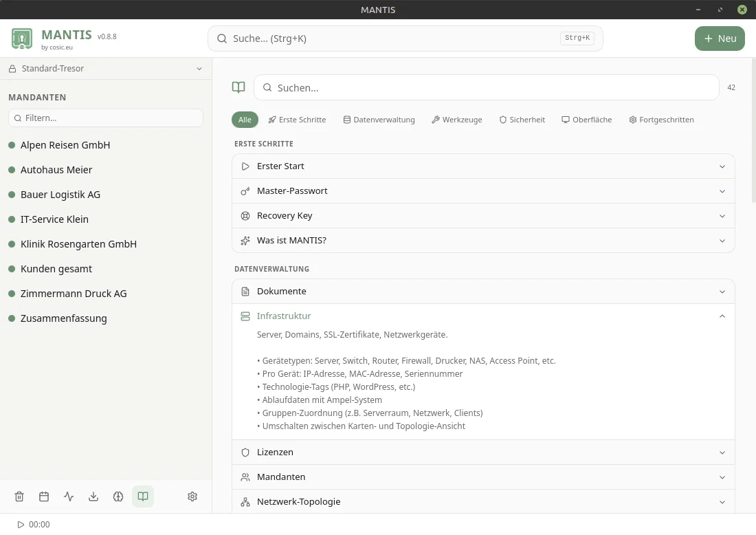Focus the handbook Suchen... field
The width and height of the screenshot is (756, 535).
point(487,87)
